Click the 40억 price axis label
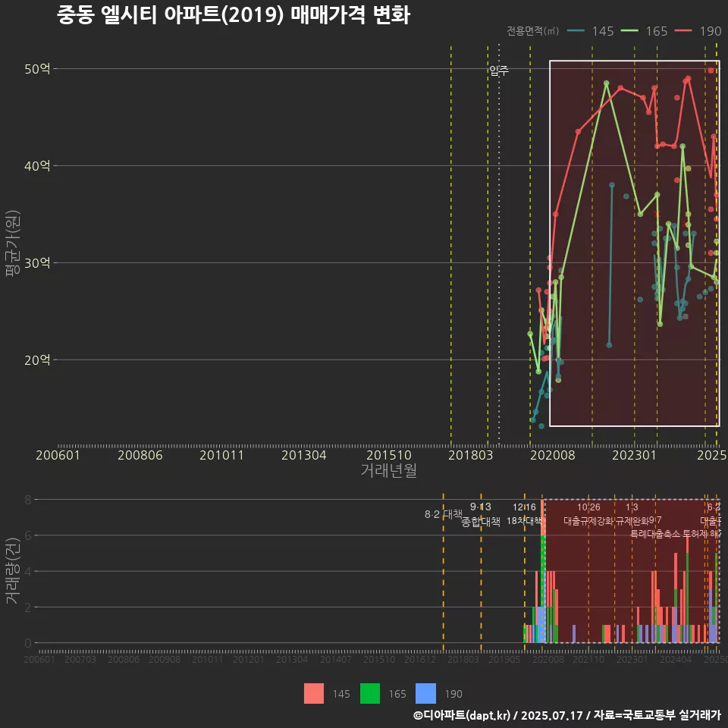 37,166
